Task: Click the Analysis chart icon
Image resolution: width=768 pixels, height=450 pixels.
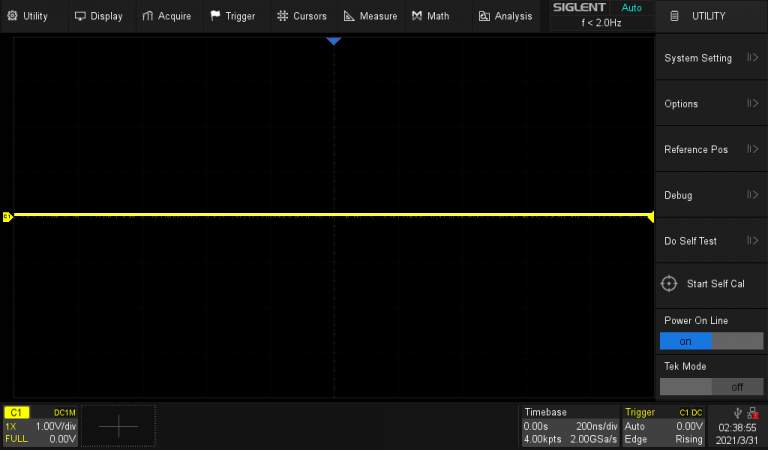Action: tap(484, 16)
